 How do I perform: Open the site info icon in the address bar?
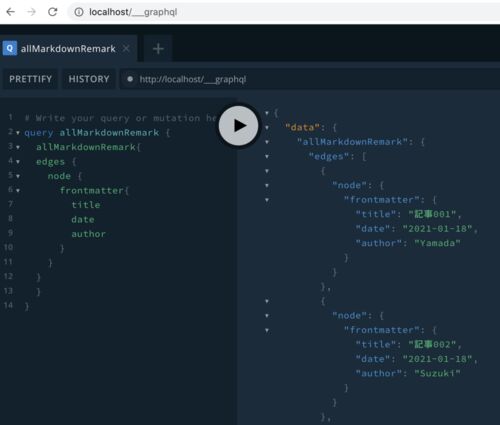(79, 12)
